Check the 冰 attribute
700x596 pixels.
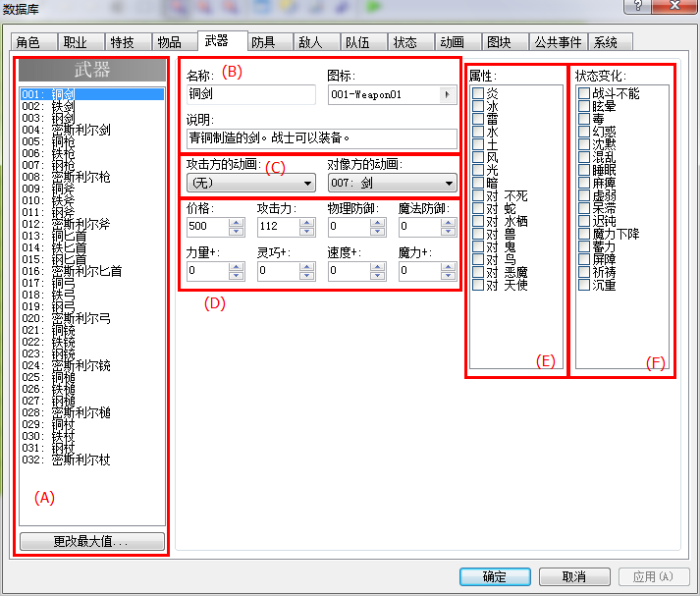(x=478, y=106)
